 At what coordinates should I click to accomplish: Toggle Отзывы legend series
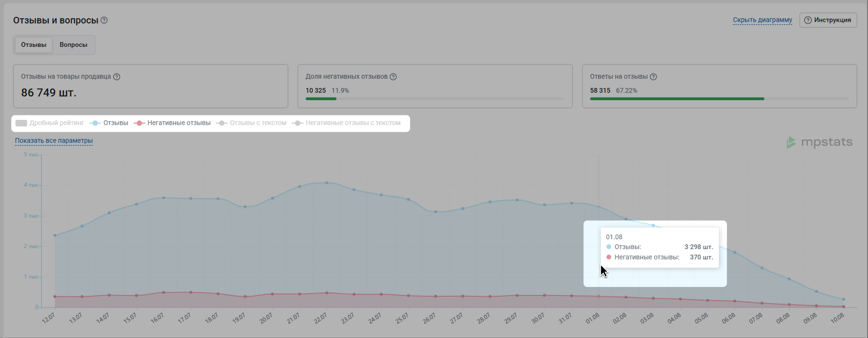tap(109, 123)
